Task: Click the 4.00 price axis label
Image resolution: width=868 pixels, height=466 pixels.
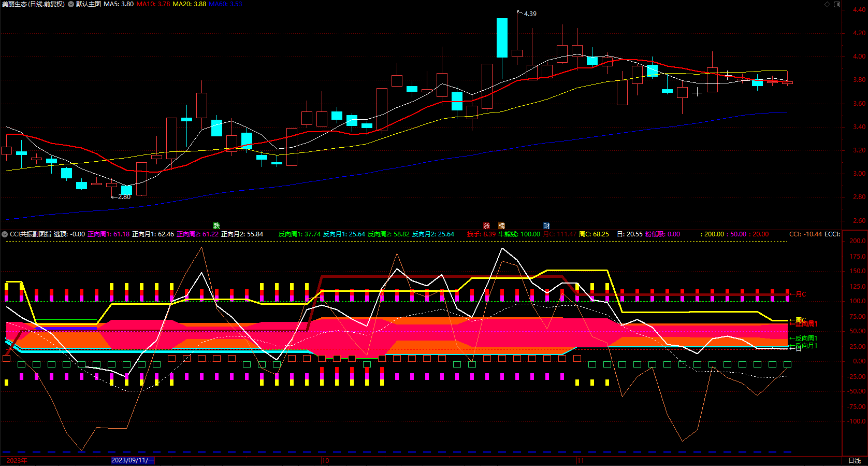Action: (x=859, y=57)
